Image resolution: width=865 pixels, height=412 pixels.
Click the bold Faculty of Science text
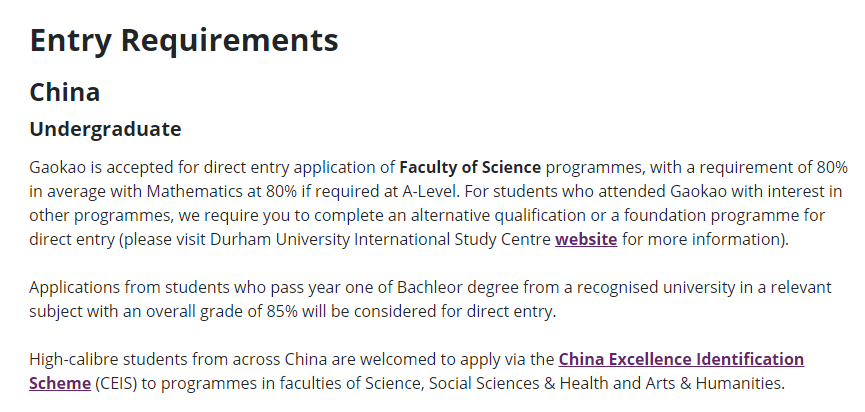point(470,167)
